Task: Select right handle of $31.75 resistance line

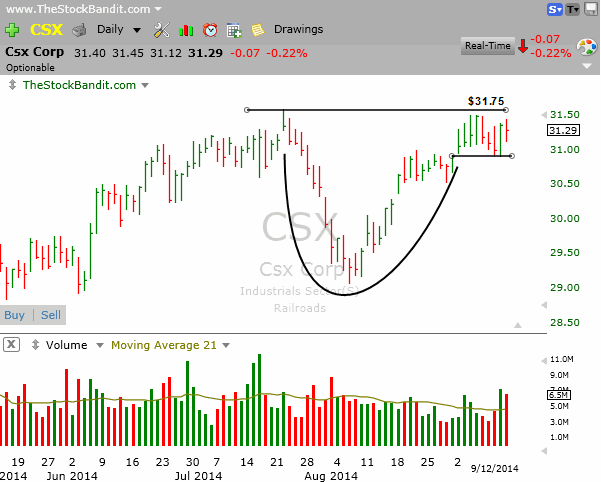Action: click(506, 110)
